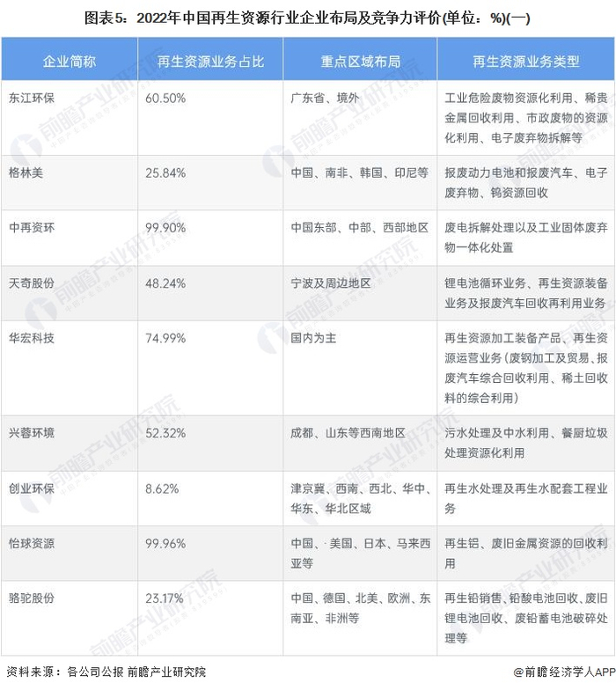
Task: Click the region cell '中国东部、中部、西部地区'
Action: pyautogui.click(x=359, y=227)
